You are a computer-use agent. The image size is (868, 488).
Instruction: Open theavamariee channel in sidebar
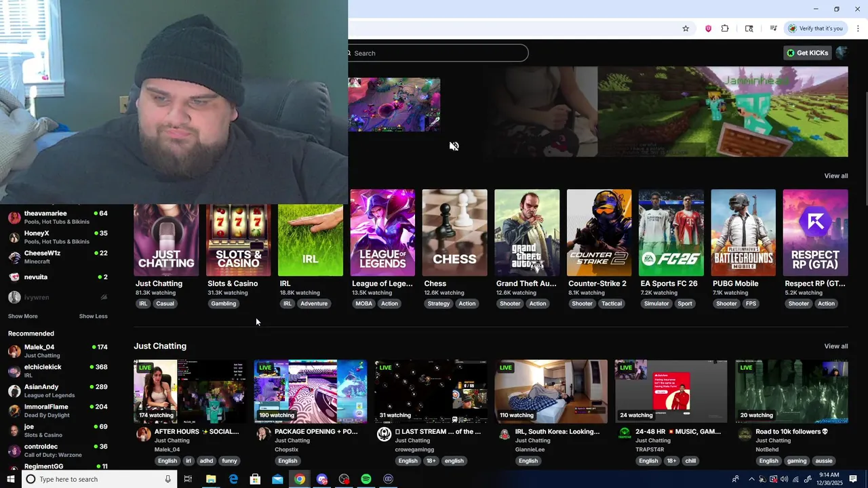tap(58, 217)
